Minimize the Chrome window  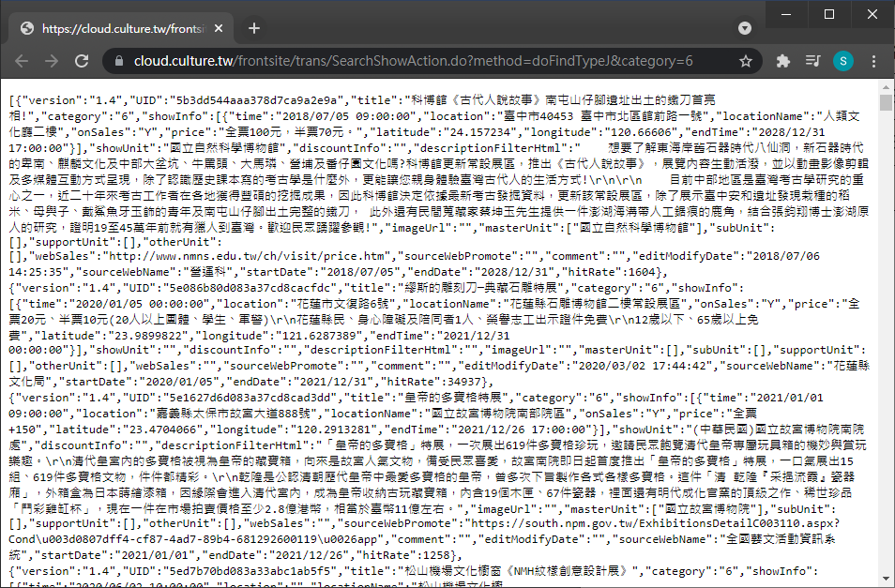pyautogui.click(x=786, y=14)
